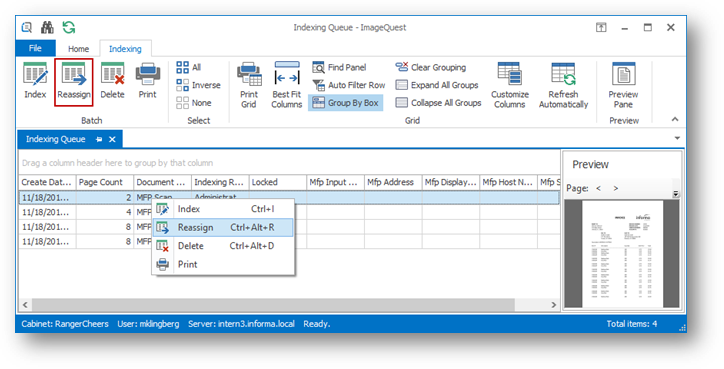Toggle the Auto Filter Row
This screenshot has height=369, width=724.
349,85
